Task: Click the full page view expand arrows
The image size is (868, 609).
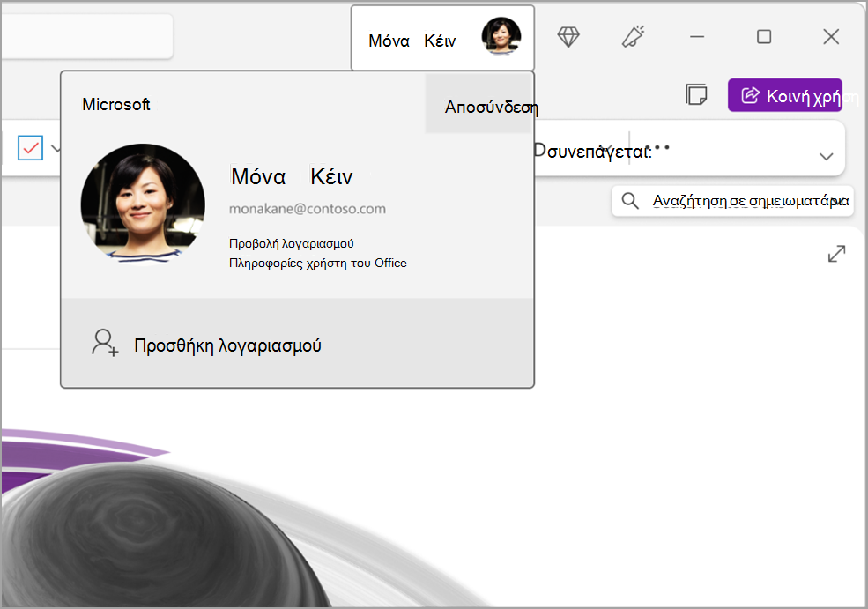Action: (836, 254)
